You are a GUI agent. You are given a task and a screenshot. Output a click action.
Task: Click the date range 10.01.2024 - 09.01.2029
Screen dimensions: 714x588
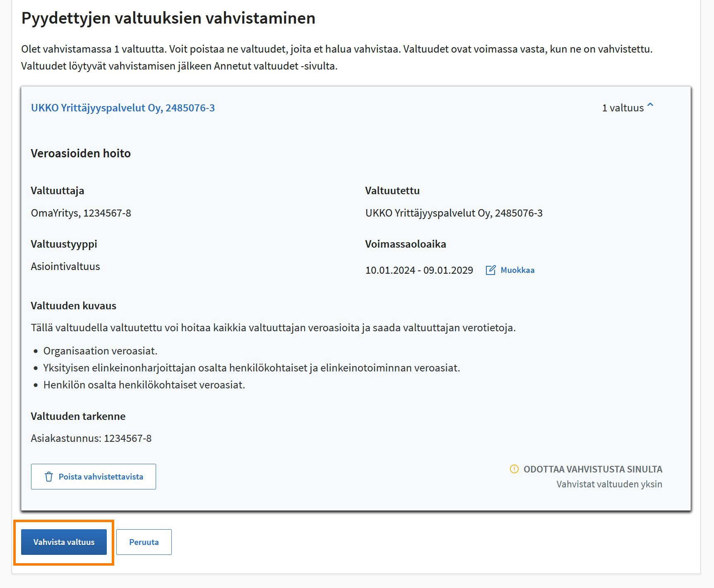(419, 270)
